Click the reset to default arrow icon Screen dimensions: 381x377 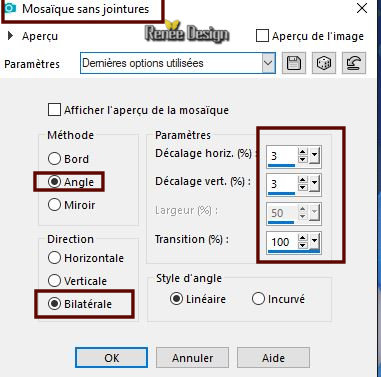click(354, 63)
